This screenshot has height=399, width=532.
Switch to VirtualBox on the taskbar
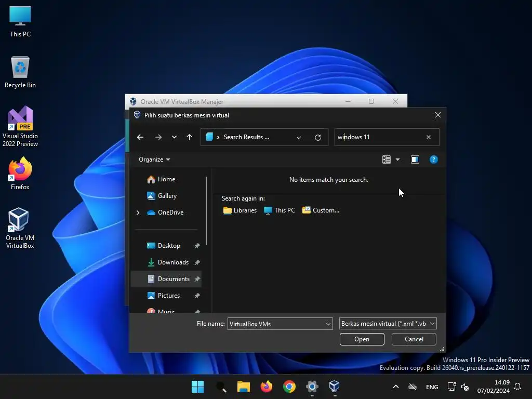(335, 387)
